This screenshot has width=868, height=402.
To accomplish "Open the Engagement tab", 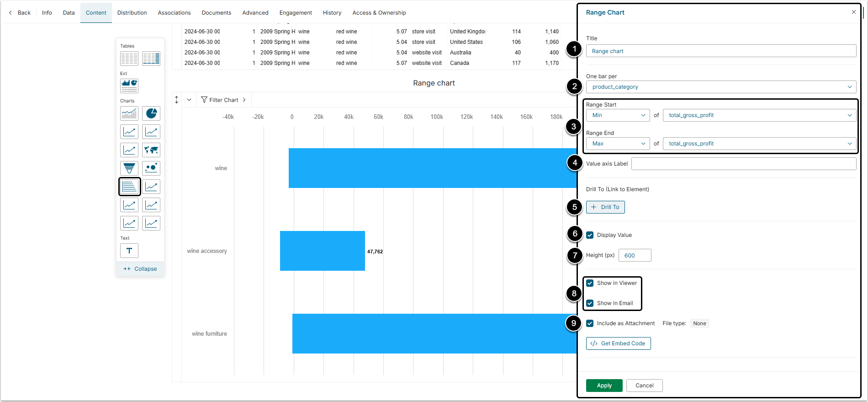I will pyautogui.click(x=296, y=13).
